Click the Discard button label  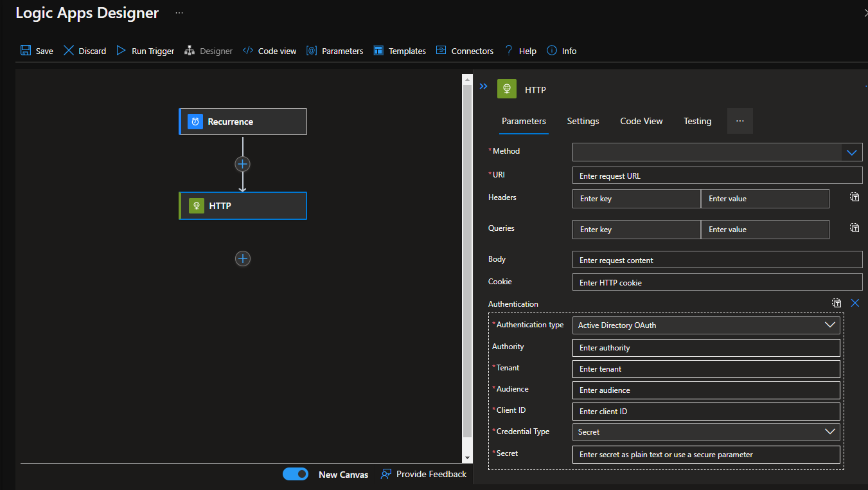tap(93, 51)
